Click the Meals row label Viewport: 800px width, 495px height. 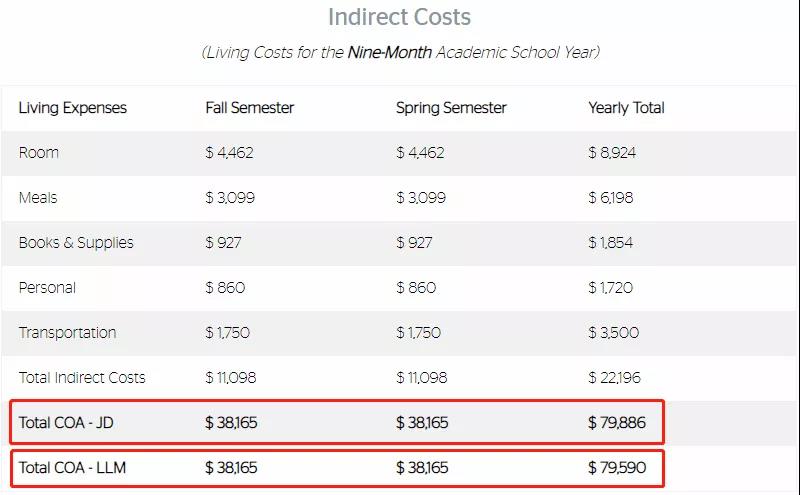click(x=38, y=198)
